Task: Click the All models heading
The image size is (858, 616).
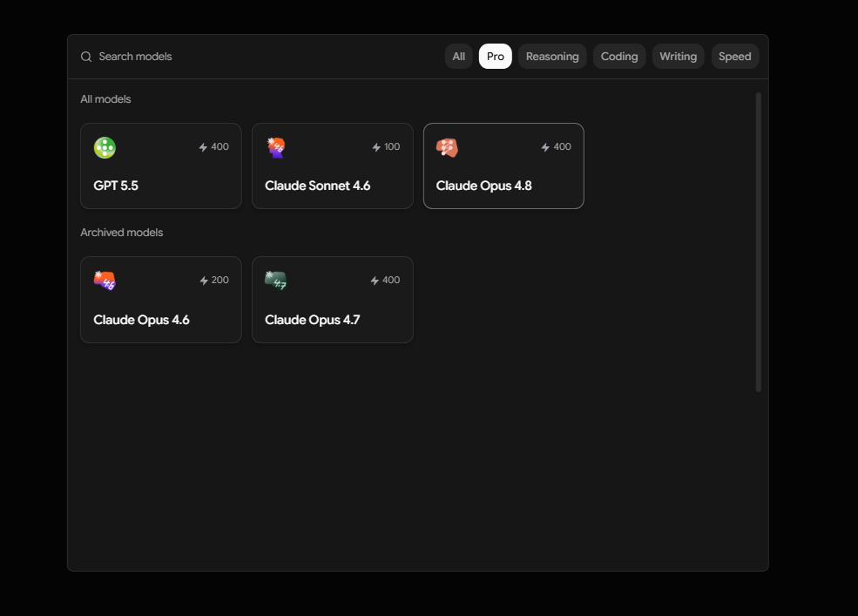Action: coord(105,99)
